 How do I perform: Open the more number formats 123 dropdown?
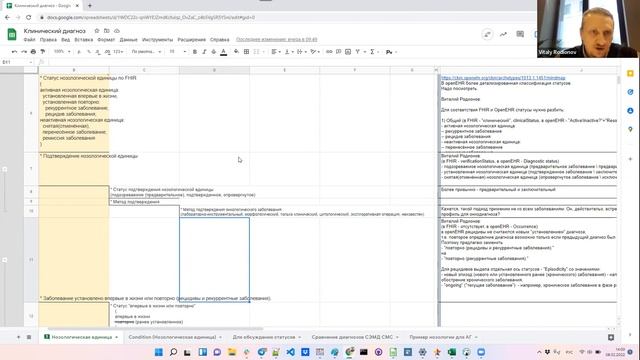(x=118, y=52)
